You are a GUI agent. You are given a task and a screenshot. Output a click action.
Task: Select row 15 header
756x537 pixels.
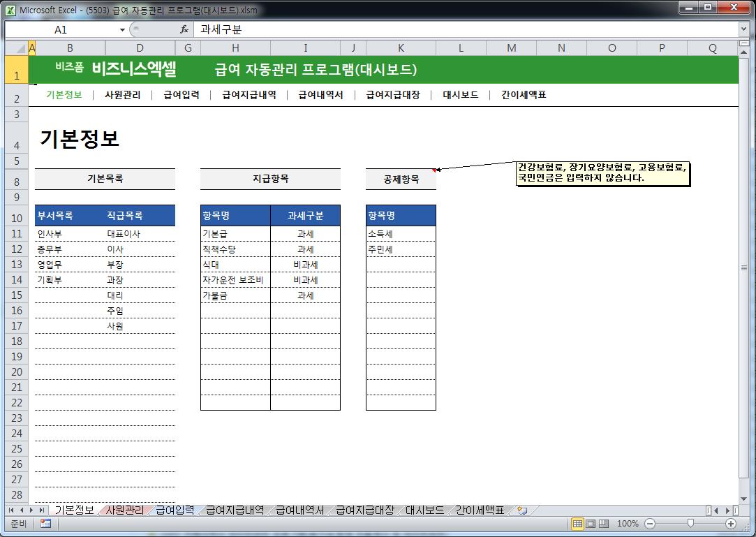pos(16,295)
